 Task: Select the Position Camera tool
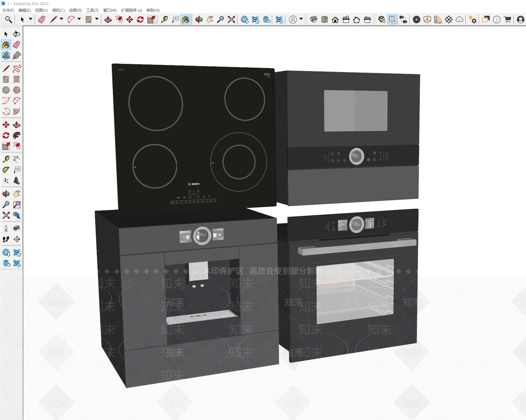(6, 229)
